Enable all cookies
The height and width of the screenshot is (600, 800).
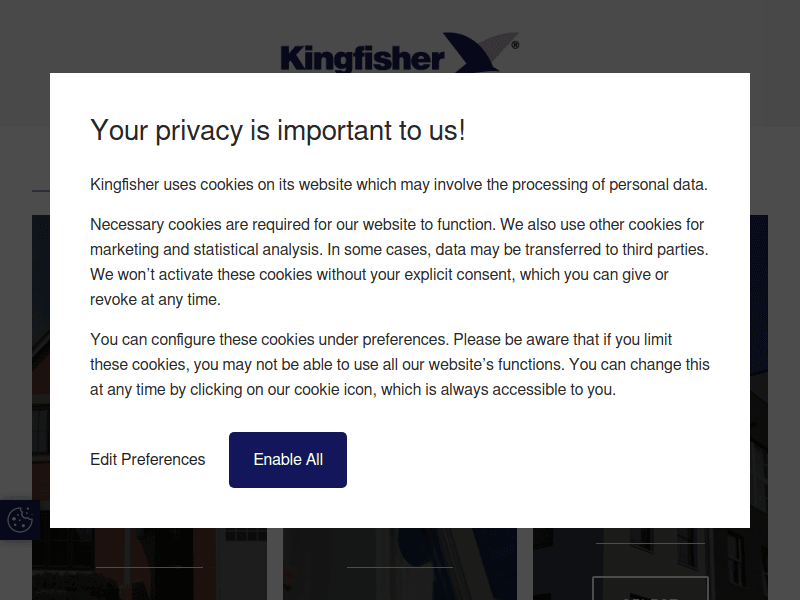(287, 459)
